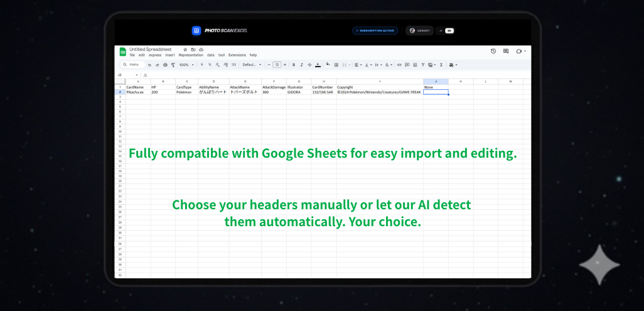The image size is (644, 311).
Task: Open the tool menu
Action: click(x=222, y=55)
